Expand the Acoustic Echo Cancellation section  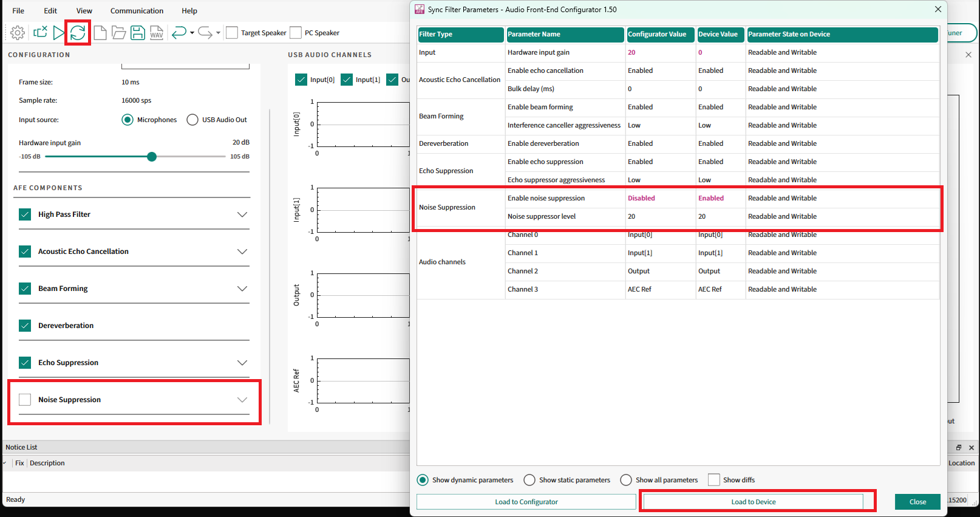pos(242,252)
